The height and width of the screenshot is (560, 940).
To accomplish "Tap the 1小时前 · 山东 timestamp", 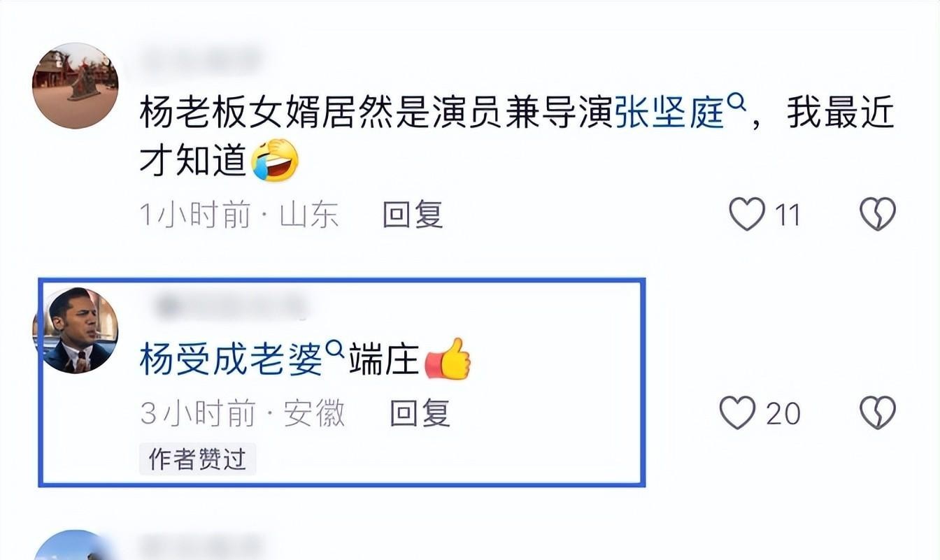I will coord(239,215).
